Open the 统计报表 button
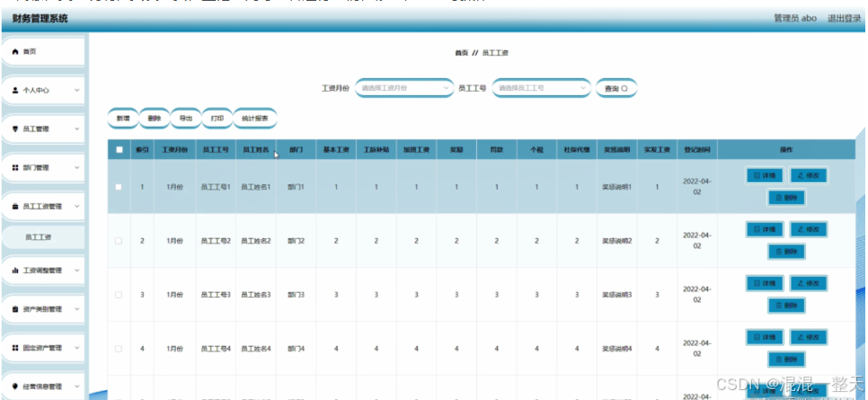Viewport: 868px width, 400px height. [x=255, y=118]
